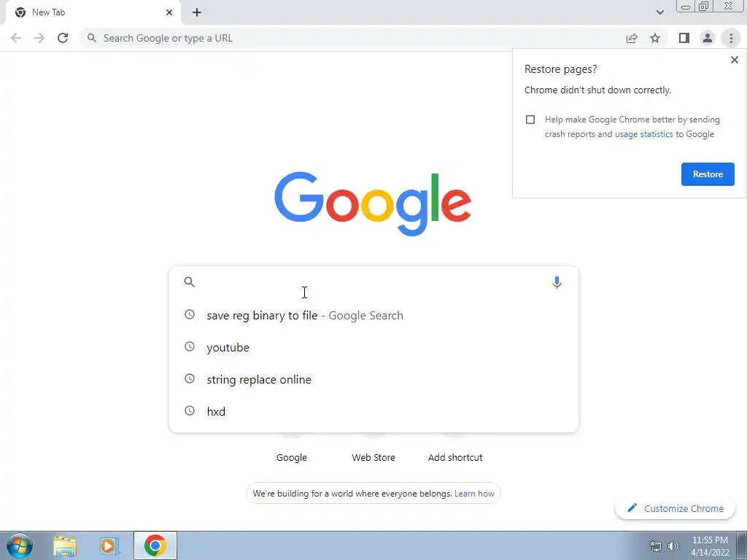The height and width of the screenshot is (560, 747).
Task: Click the browser back arrow
Action: pos(16,38)
